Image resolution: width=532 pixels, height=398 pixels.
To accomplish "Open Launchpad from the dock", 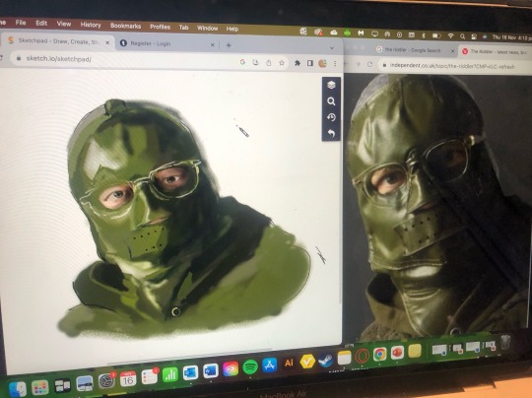I will (40, 387).
